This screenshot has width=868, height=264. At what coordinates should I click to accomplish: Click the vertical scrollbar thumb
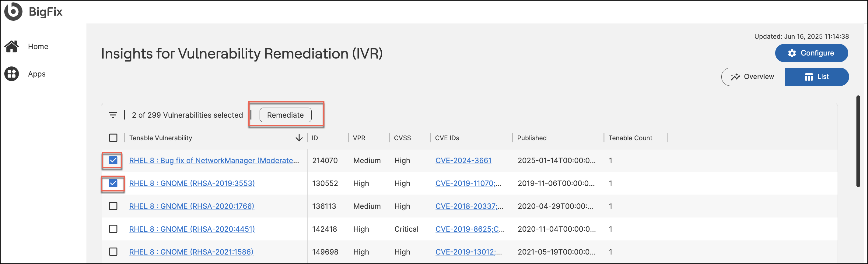(x=858, y=142)
